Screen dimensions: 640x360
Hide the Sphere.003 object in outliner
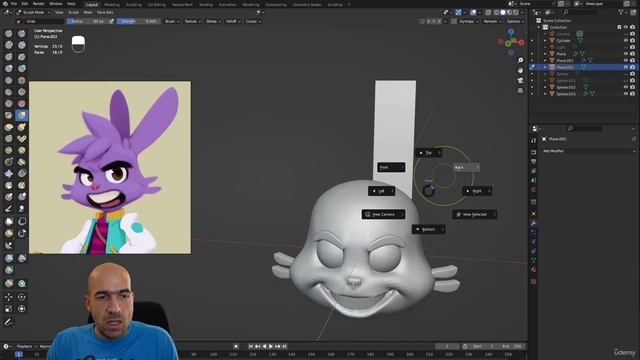(626, 93)
